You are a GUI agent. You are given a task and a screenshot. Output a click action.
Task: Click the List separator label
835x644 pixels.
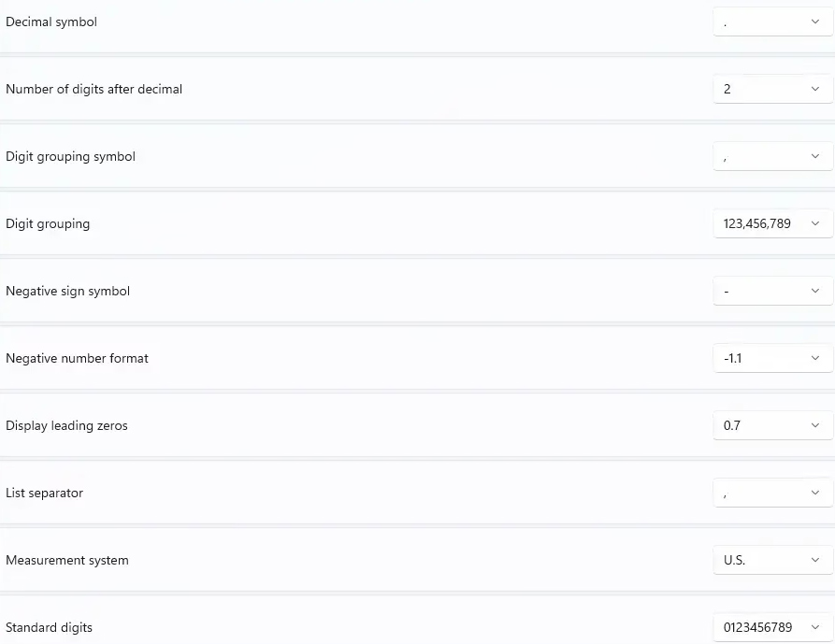[x=44, y=494]
